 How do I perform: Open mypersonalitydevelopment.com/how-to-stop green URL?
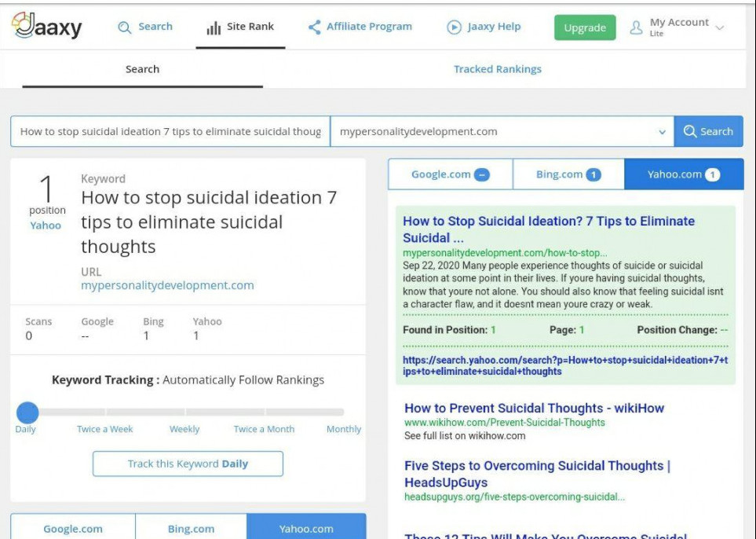[x=505, y=253]
